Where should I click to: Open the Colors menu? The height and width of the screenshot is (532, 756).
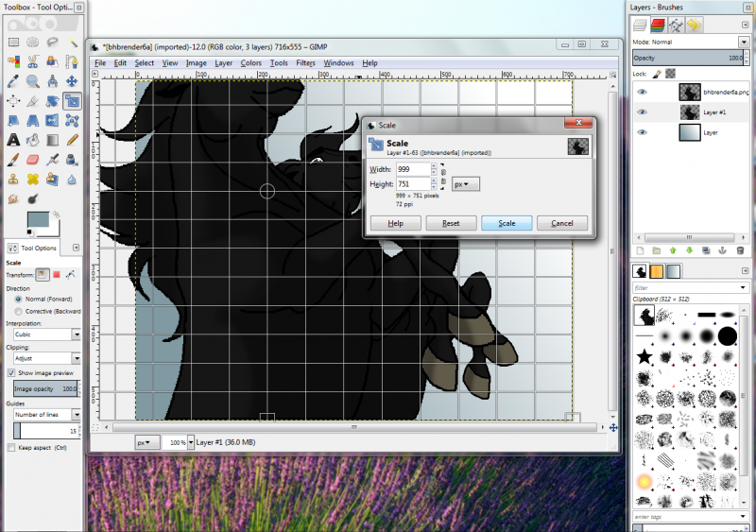[x=250, y=62]
